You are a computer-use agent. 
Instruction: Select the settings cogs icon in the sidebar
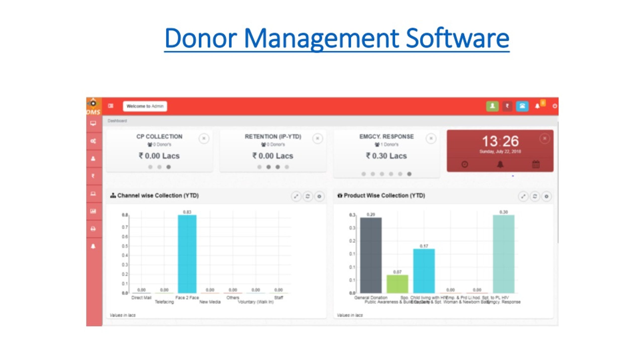(93, 141)
